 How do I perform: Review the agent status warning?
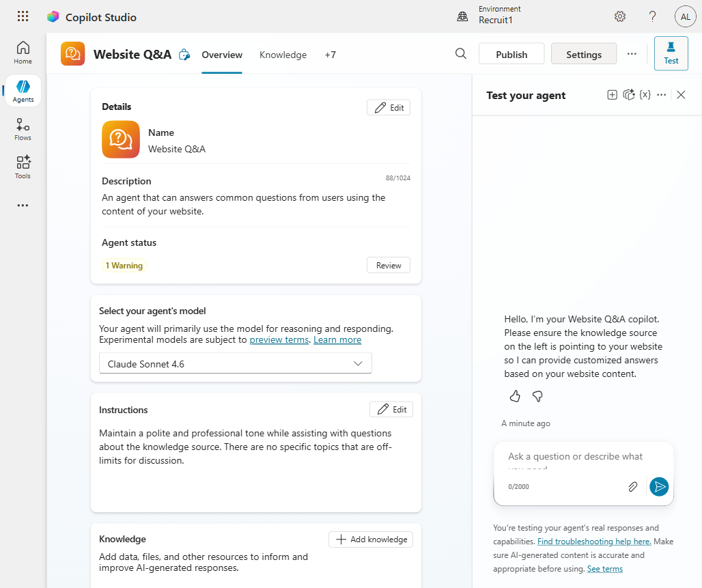click(x=389, y=265)
